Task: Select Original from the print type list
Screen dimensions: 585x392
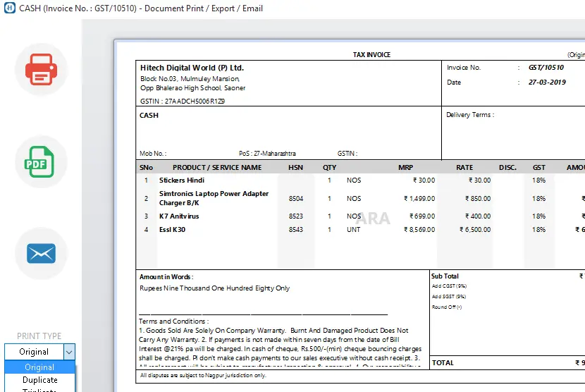Action: point(39,367)
